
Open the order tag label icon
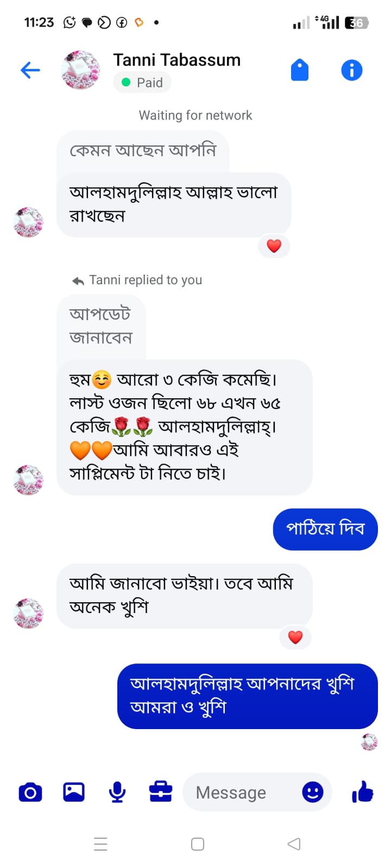coord(300,70)
